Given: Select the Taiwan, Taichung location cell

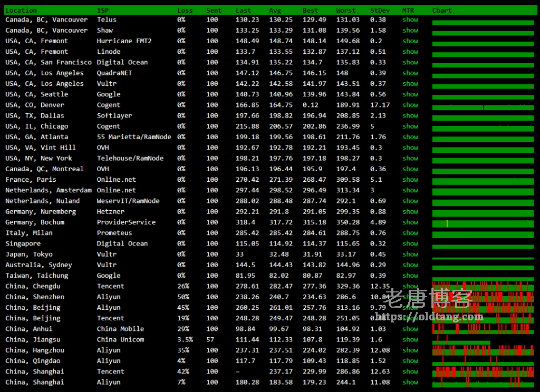Looking at the screenshot, I should point(37,276).
